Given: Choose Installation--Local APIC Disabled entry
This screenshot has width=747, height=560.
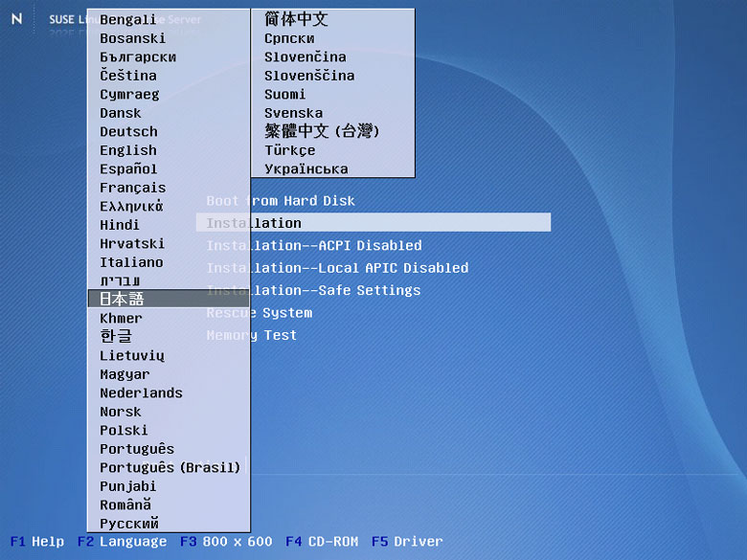Looking at the screenshot, I should tap(337, 268).
